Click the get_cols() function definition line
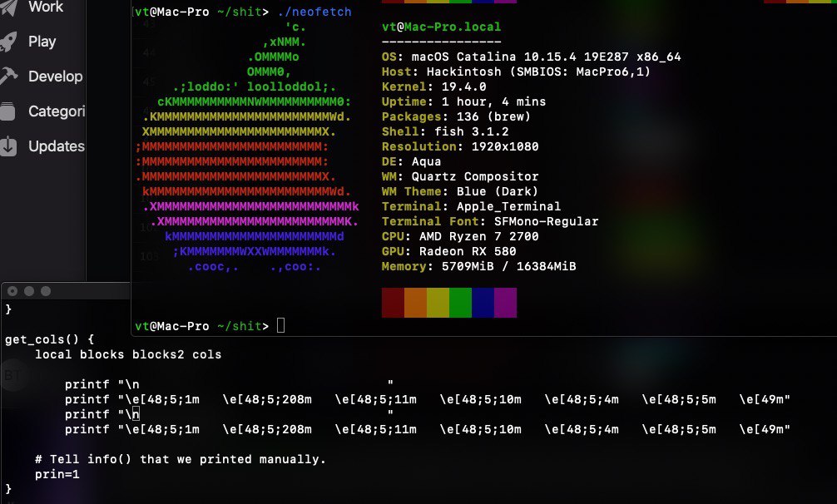This screenshot has height=504, width=837. point(50,339)
